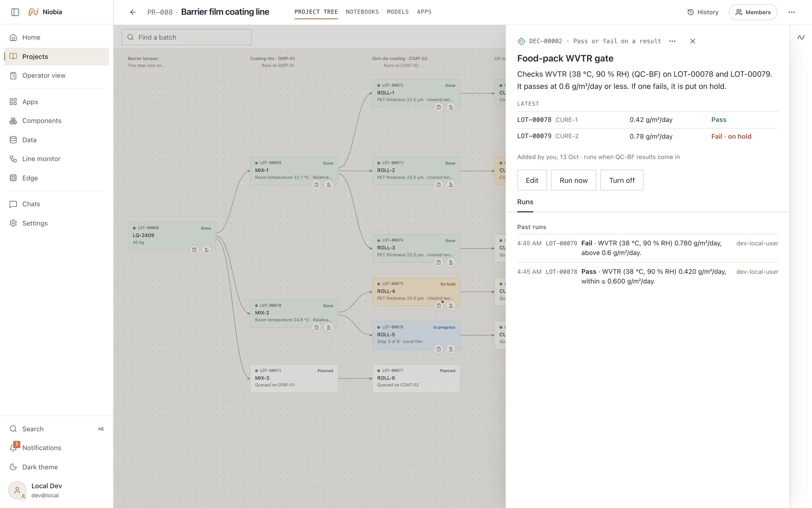Click the clipboard icon on ROLL-4 on-hold card
The height and width of the screenshot is (508, 812).
pyautogui.click(x=438, y=306)
